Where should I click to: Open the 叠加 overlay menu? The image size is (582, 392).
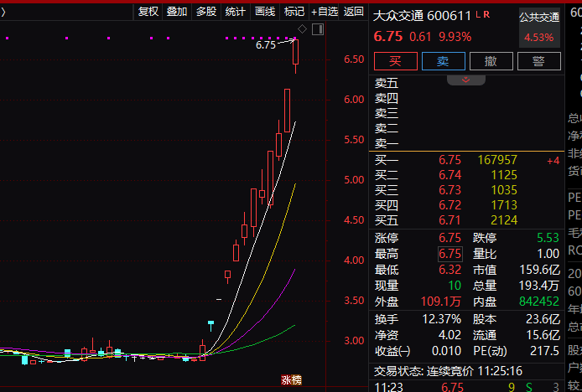click(177, 12)
